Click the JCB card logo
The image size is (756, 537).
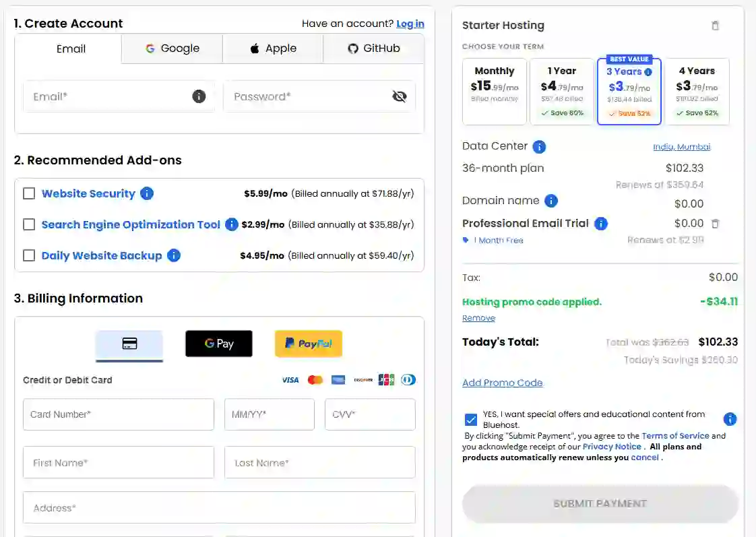[386, 380]
